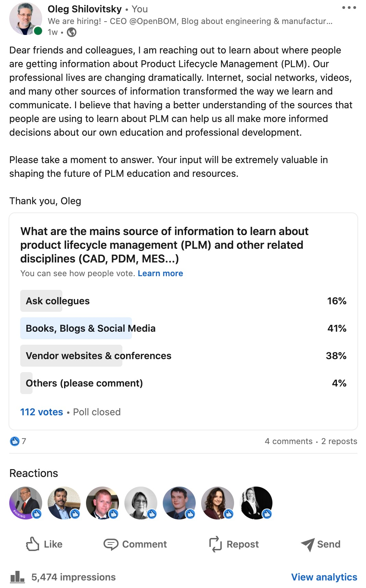The image size is (366, 588).
Task: Open first reactor avatar with hiring frame
Action: 26,503
